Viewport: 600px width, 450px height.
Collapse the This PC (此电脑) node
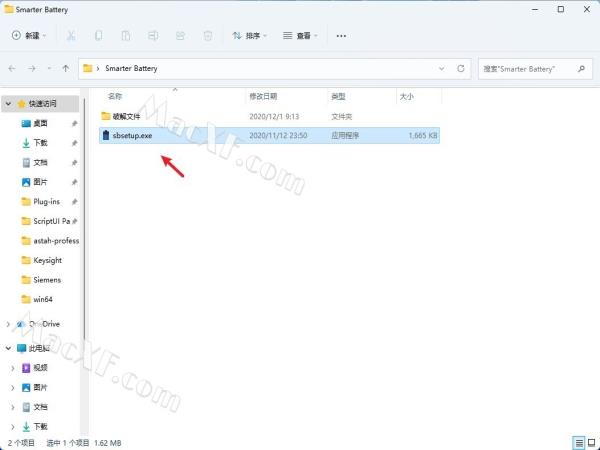click(x=8, y=348)
